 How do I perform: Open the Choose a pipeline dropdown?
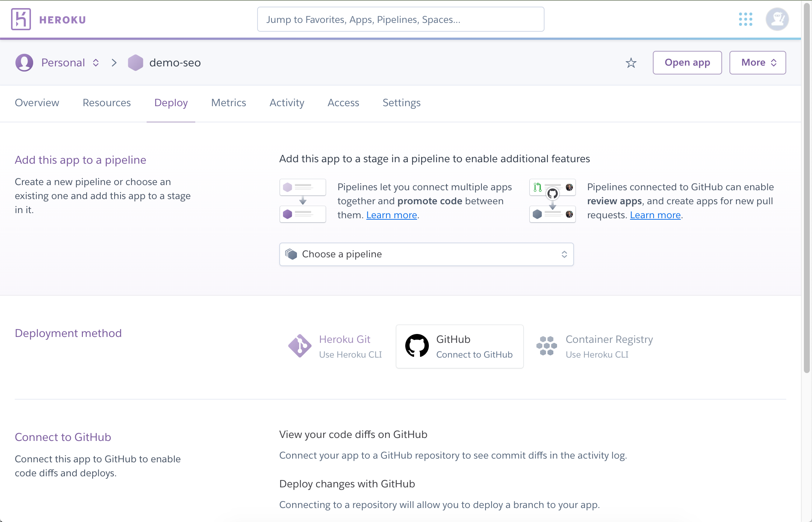426,254
